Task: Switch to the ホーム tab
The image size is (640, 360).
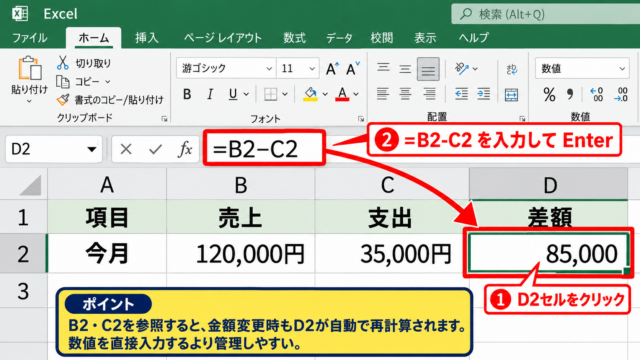Action: pyautogui.click(x=93, y=38)
